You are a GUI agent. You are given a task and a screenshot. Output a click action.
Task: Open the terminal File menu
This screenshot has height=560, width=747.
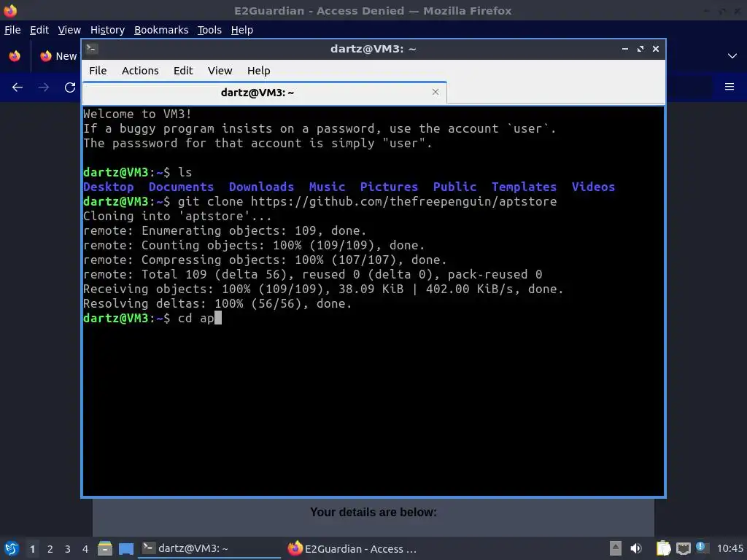[98, 71]
